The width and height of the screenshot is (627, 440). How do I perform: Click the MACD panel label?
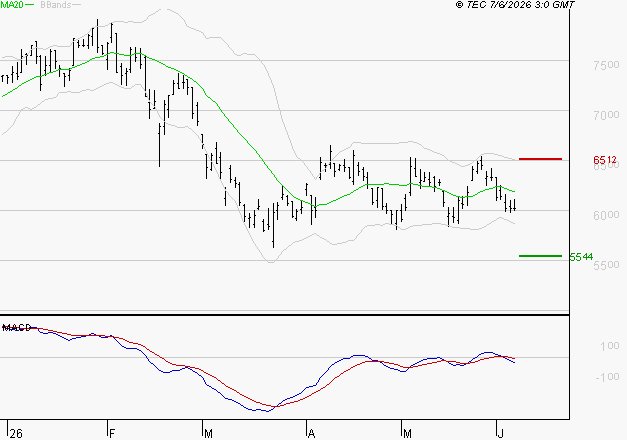[x=16, y=328]
